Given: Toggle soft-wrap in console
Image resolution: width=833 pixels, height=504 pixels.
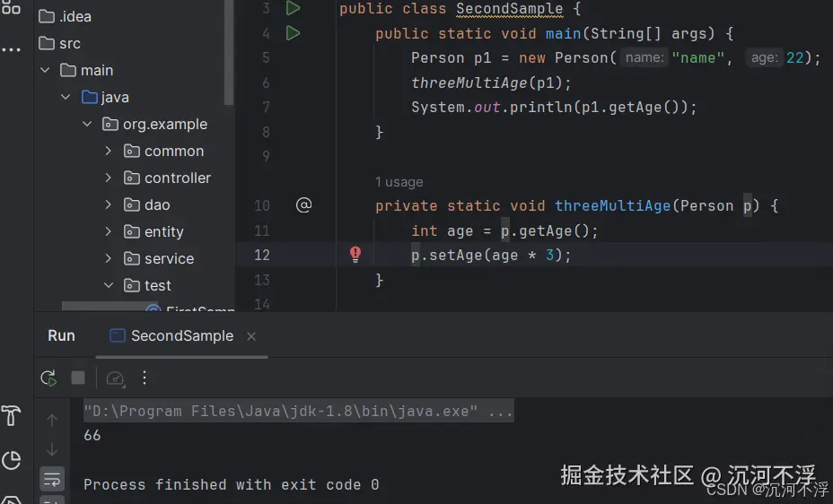Looking at the screenshot, I should point(52,479).
